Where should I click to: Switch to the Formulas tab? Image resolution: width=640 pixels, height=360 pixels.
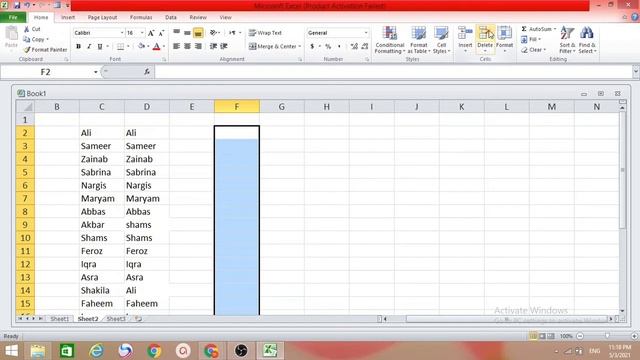pos(141,18)
